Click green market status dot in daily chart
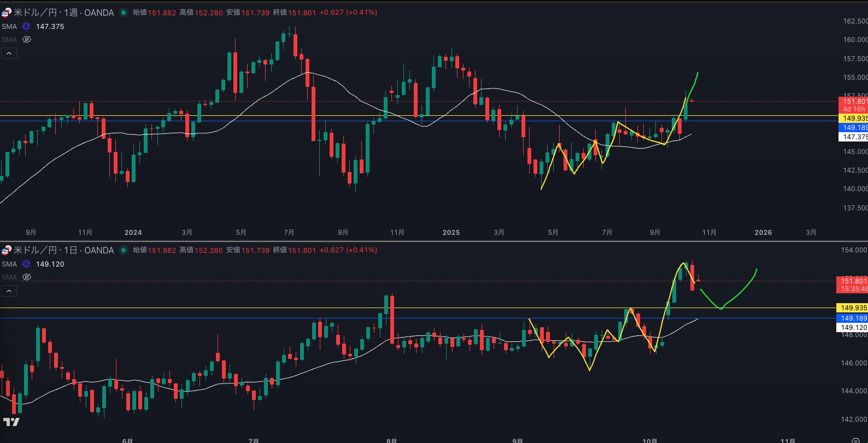This screenshot has width=868, height=443. (x=124, y=250)
